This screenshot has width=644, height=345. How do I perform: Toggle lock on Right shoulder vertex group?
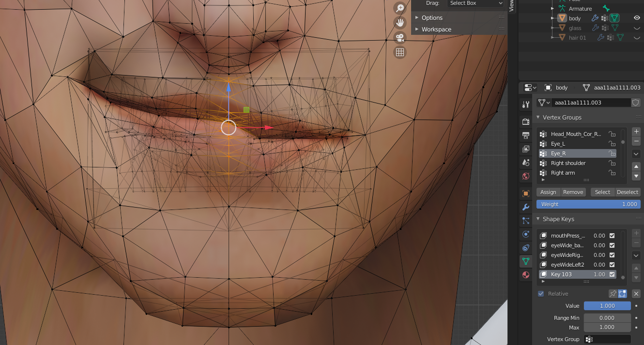tap(612, 163)
